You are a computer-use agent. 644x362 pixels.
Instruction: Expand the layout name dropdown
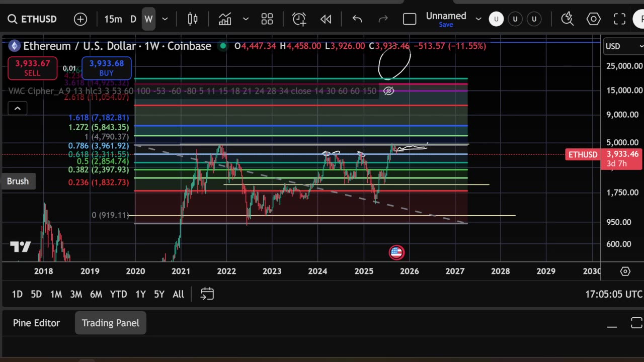[478, 19]
